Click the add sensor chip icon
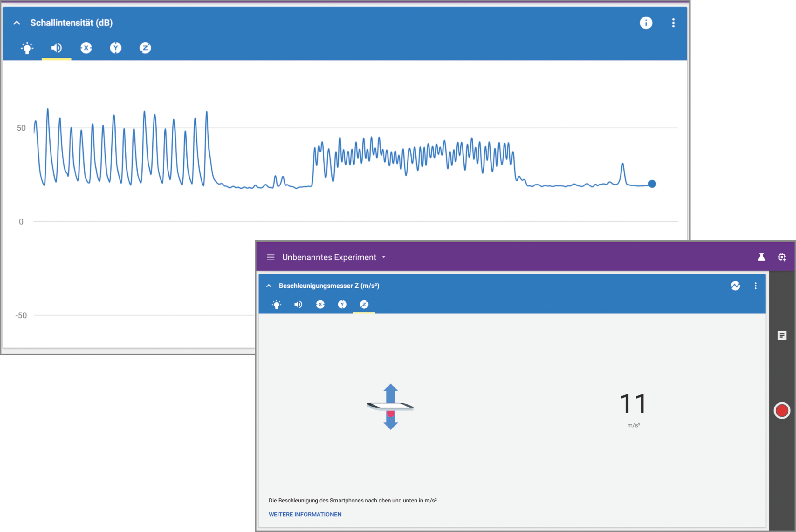The height and width of the screenshot is (532, 796). click(782, 257)
